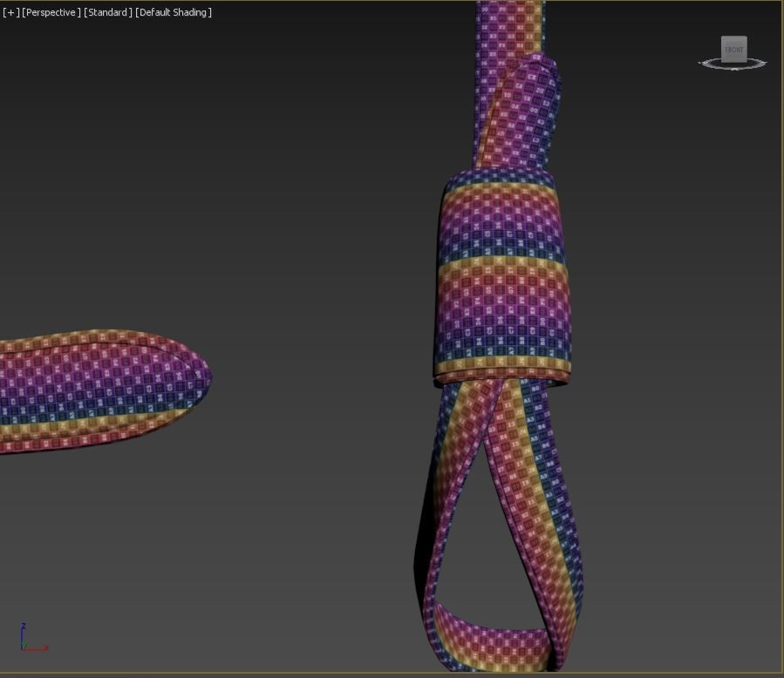The image size is (784, 678).
Task: Click the compass marker below the ViewCube
Action: [x=734, y=68]
